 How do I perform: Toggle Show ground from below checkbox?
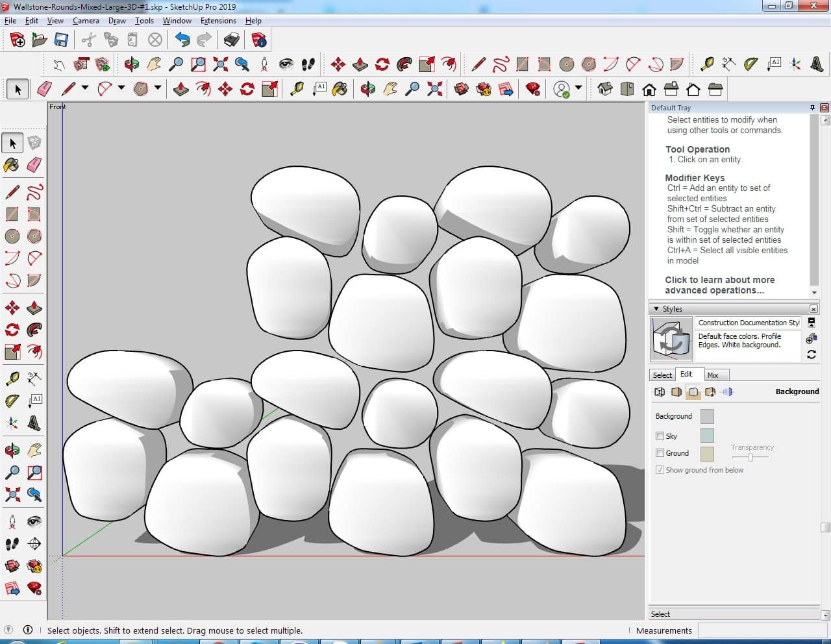[660, 469]
